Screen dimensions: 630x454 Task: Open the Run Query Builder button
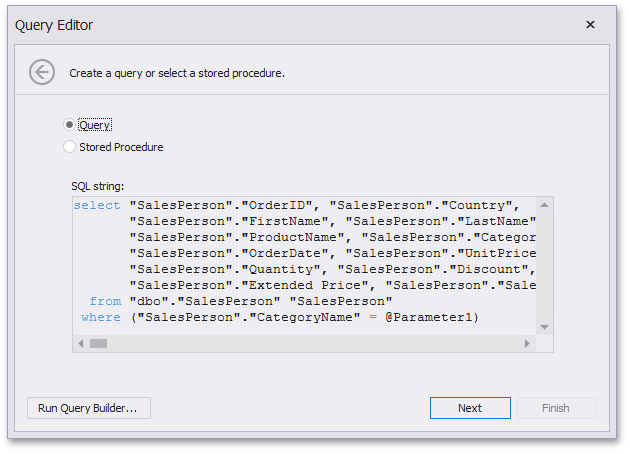[89, 408]
